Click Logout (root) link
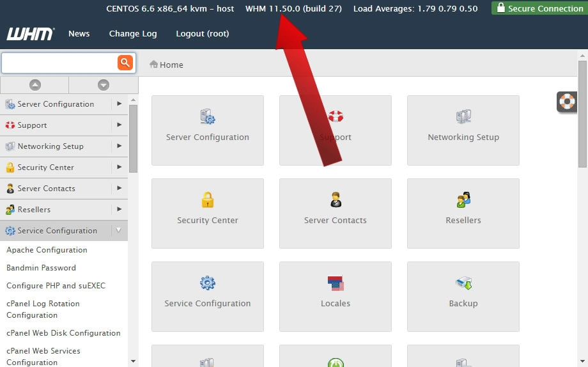The width and height of the screenshot is (588, 367). [203, 34]
